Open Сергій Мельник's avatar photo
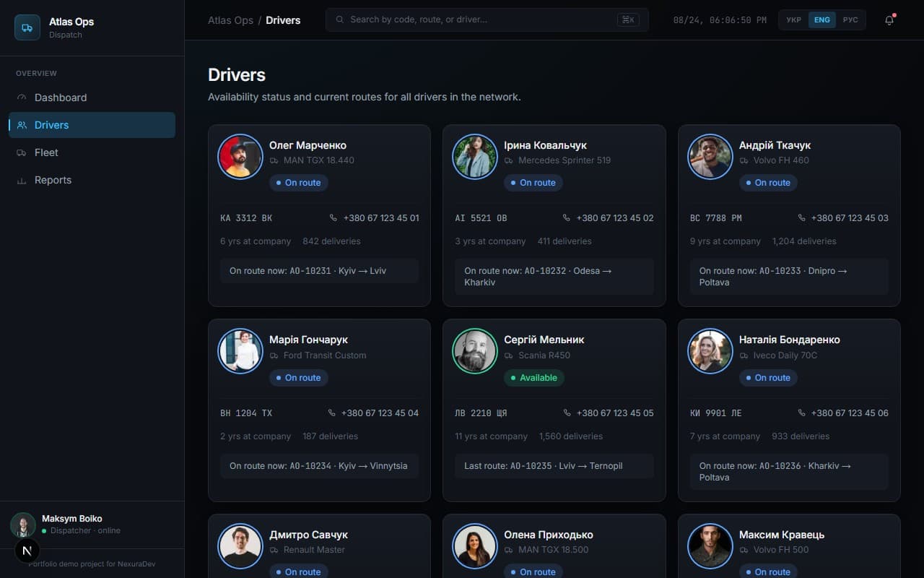This screenshot has width=924, height=578. (x=475, y=351)
